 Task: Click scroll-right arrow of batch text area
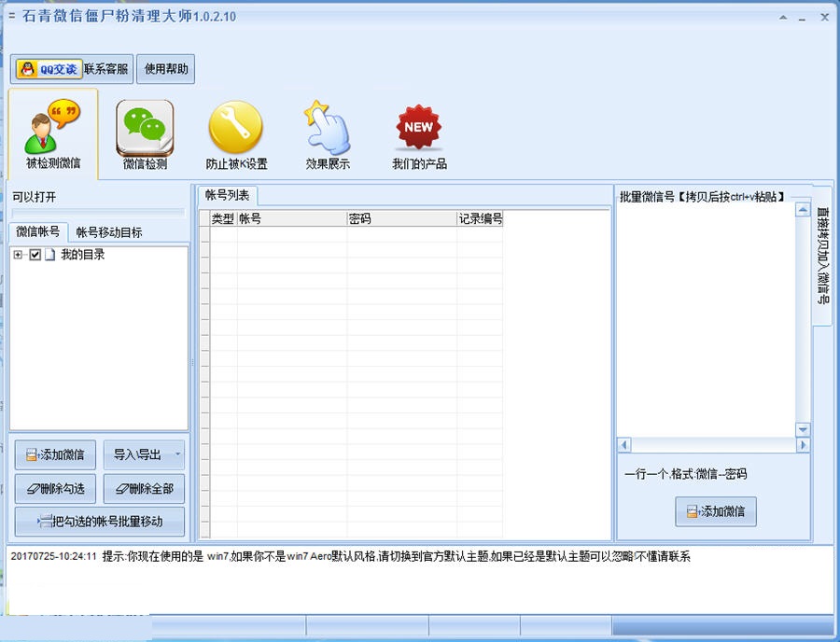(803, 445)
